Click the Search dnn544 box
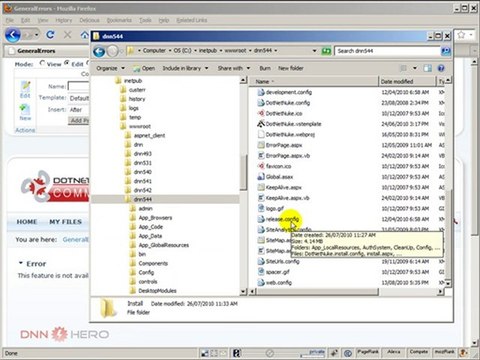 [x=387, y=51]
